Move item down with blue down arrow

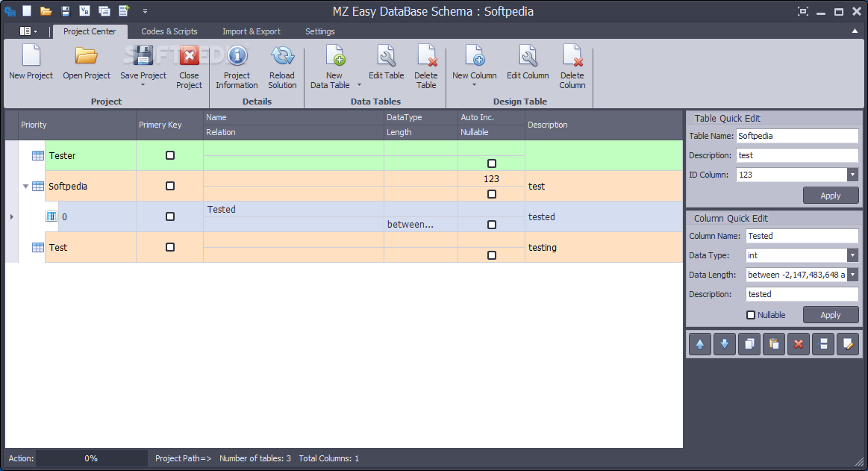(725, 344)
